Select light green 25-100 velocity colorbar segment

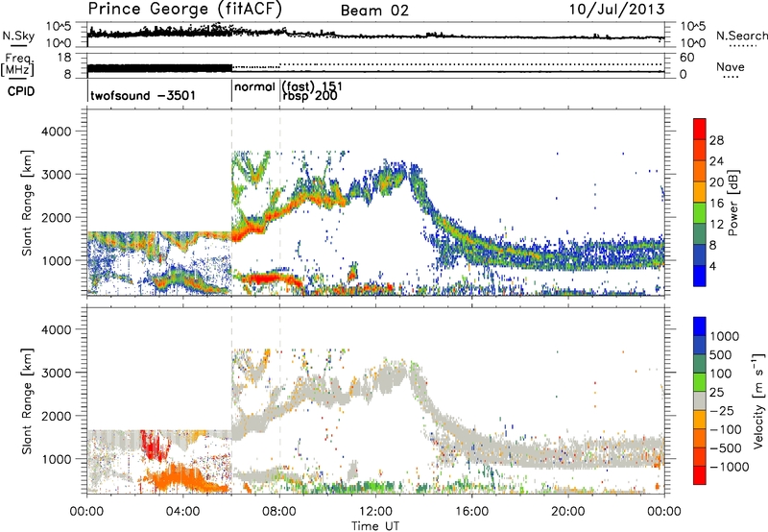[x=700, y=382]
